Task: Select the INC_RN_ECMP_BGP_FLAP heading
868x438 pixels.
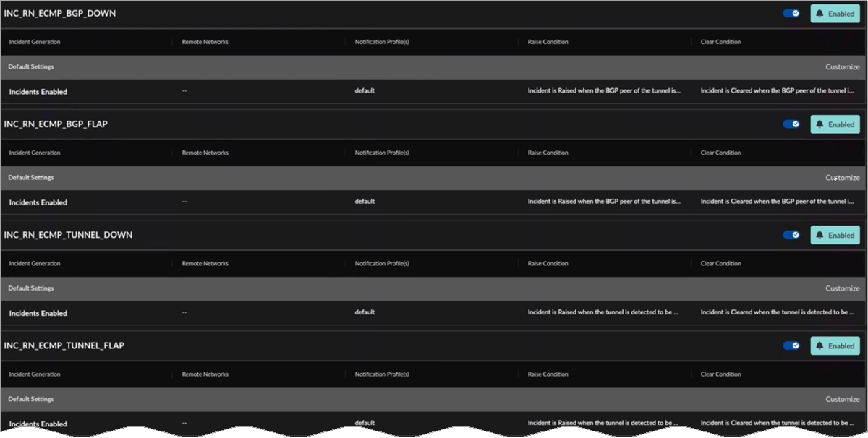Action: click(x=56, y=124)
